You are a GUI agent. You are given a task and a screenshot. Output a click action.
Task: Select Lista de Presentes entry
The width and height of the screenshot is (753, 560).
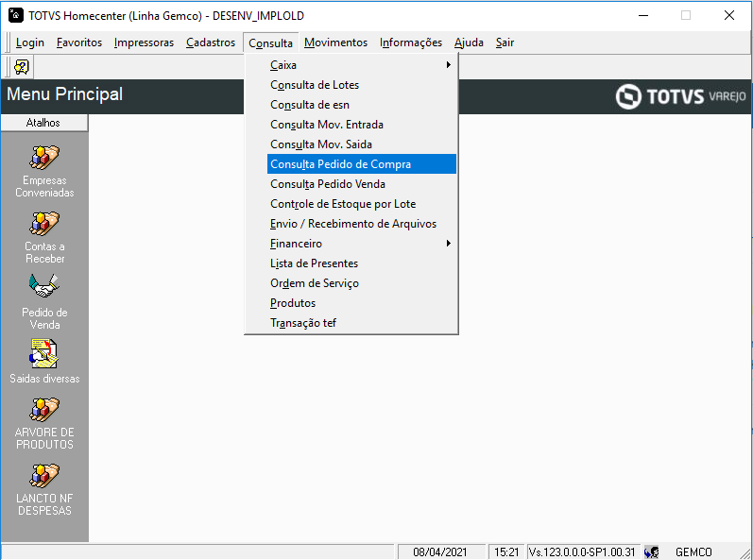click(362, 263)
